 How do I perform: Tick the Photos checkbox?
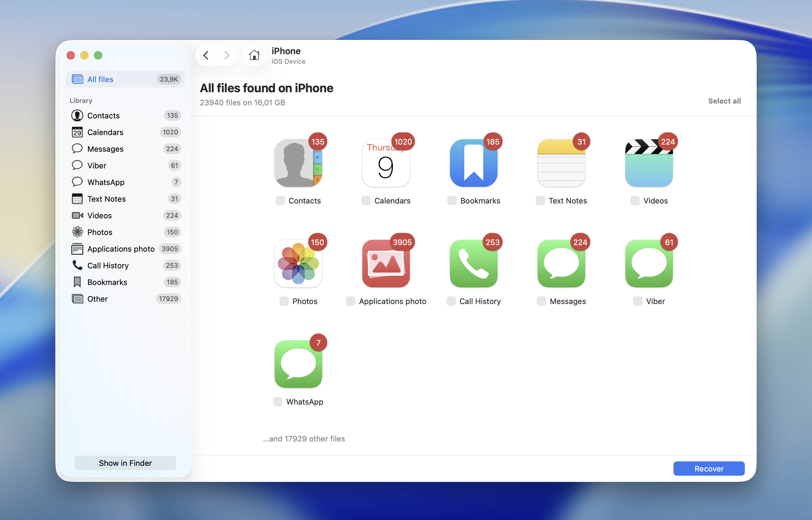(x=284, y=301)
